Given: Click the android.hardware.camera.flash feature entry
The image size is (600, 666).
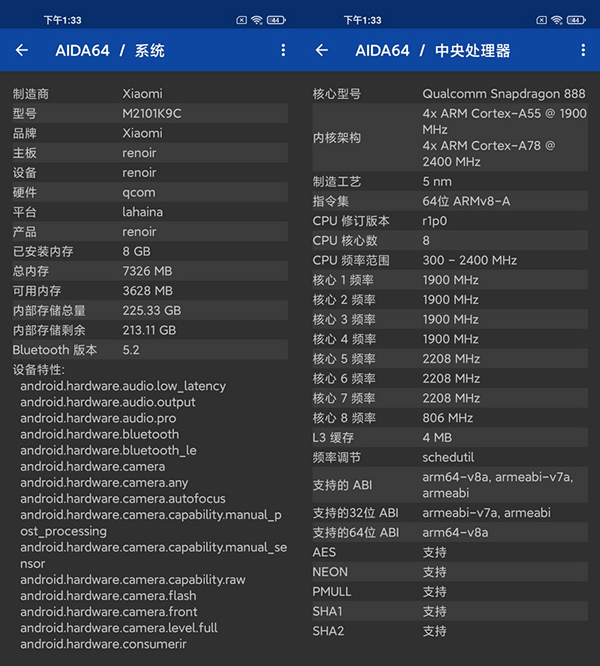Looking at the screenshot, I should [x=108, y=596].
